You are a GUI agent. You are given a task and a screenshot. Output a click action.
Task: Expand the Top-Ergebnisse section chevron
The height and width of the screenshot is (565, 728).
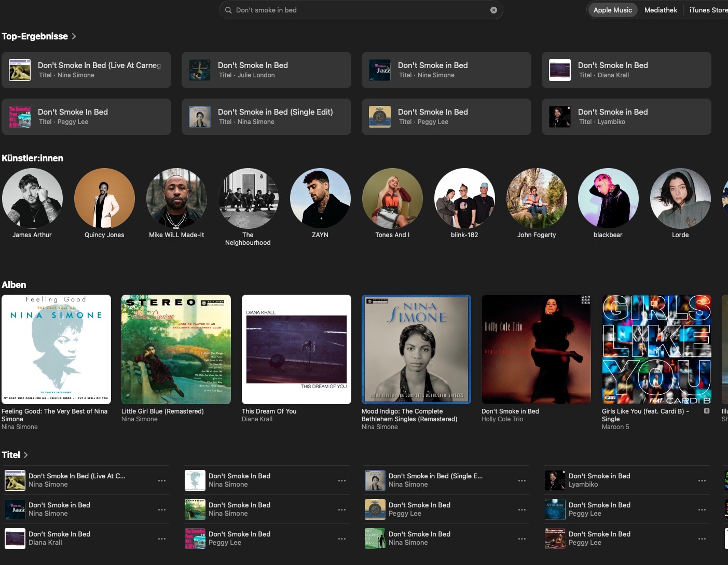pos(74,36)
